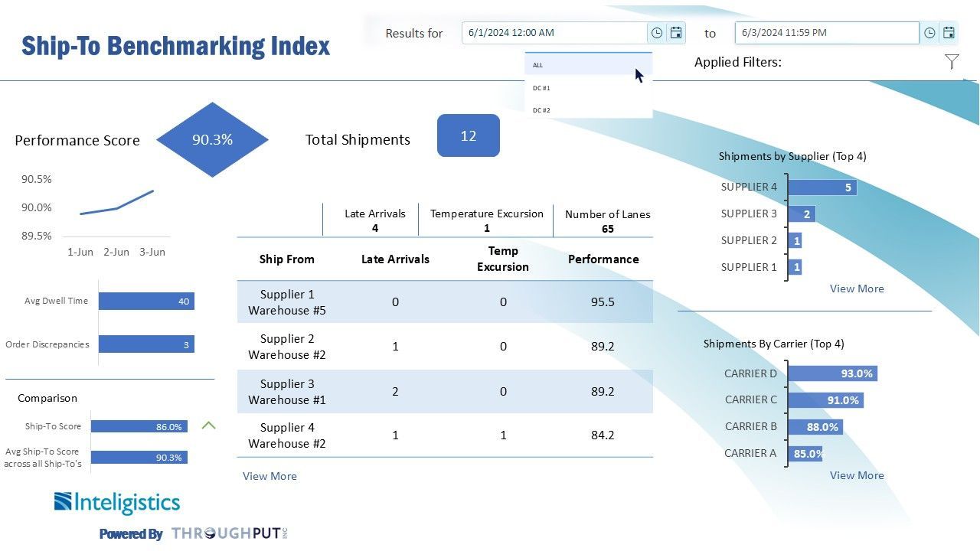Image resolution: width=980 pixels, height=551 pixels.
Task: Click the Total Shipments 12 box
Action: coord(468,136)
